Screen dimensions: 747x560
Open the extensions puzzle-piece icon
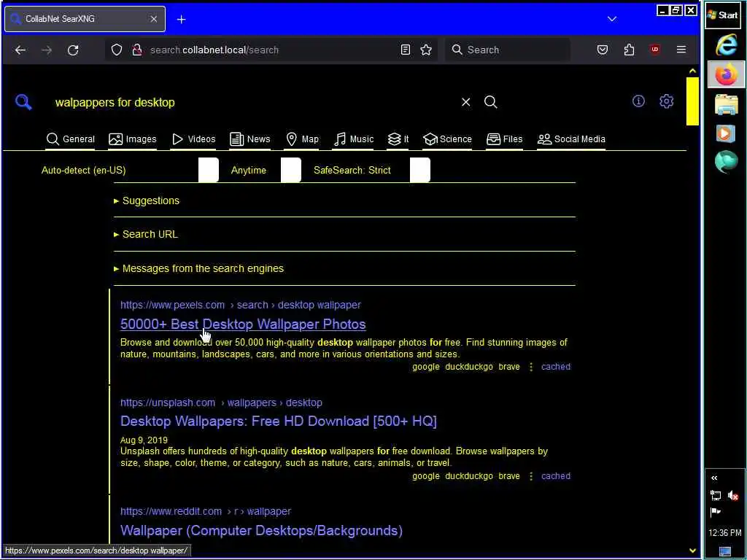tap(629, 50)
